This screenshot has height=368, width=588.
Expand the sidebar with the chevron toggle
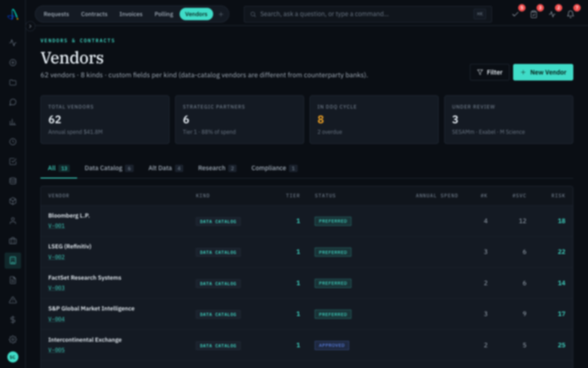pyautogui.click(x=30, y=26)
